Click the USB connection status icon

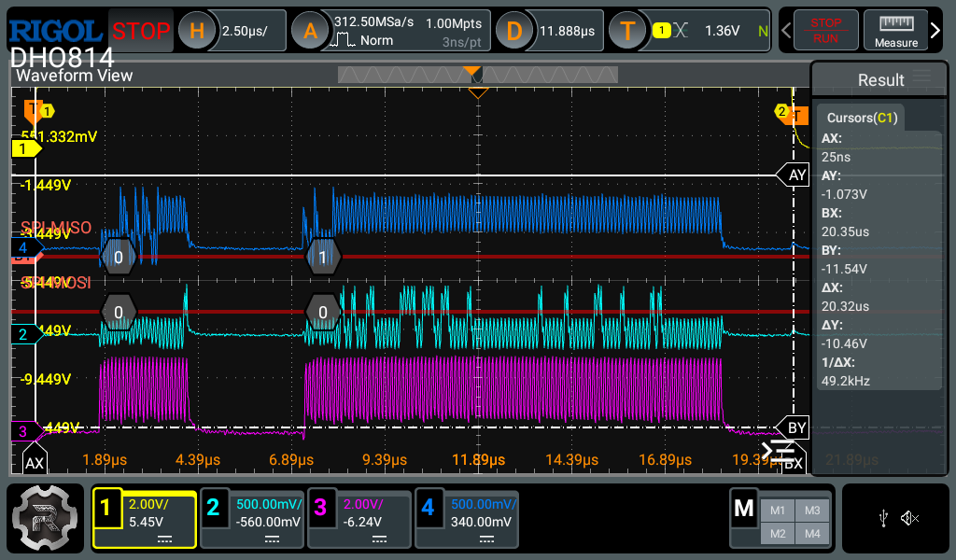(883, 519)
